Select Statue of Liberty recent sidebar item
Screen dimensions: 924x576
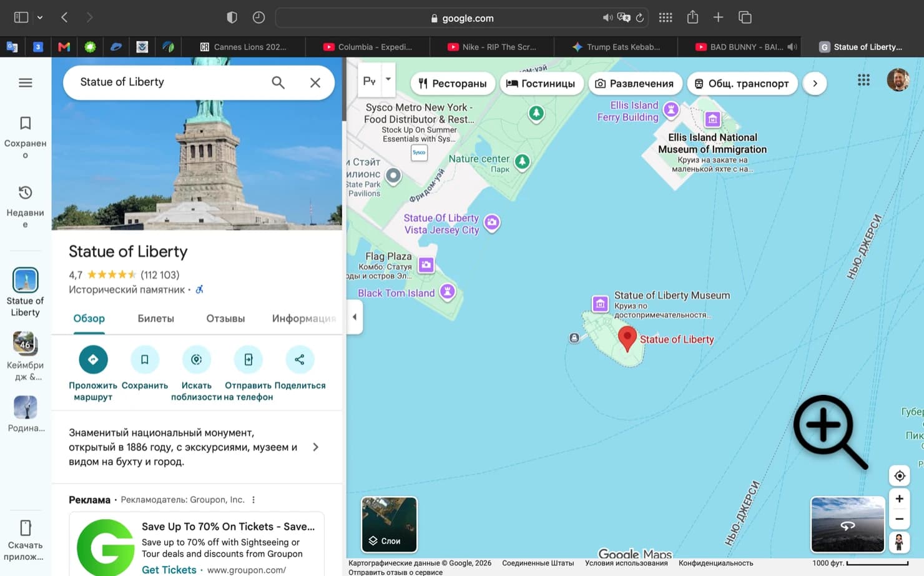(x=26, y=292)
